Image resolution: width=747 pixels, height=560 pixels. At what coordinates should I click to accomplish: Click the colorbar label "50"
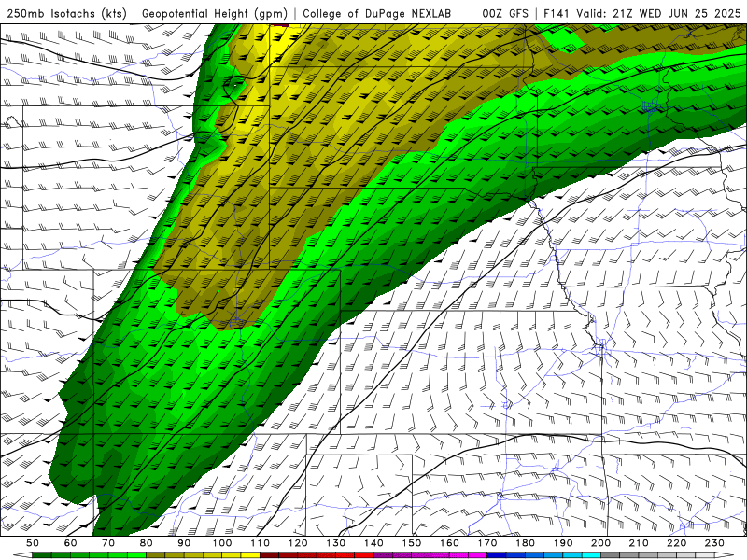pyautogui.click(x=33, y=543)
